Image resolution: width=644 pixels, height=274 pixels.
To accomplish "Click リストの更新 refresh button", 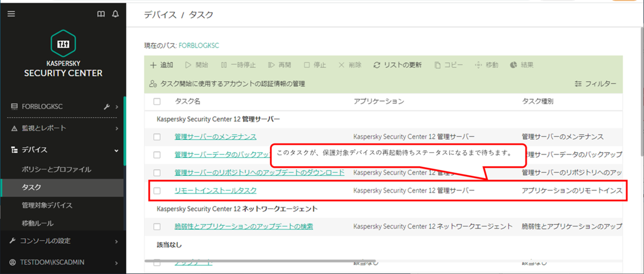I will click(x=398, y=65).
